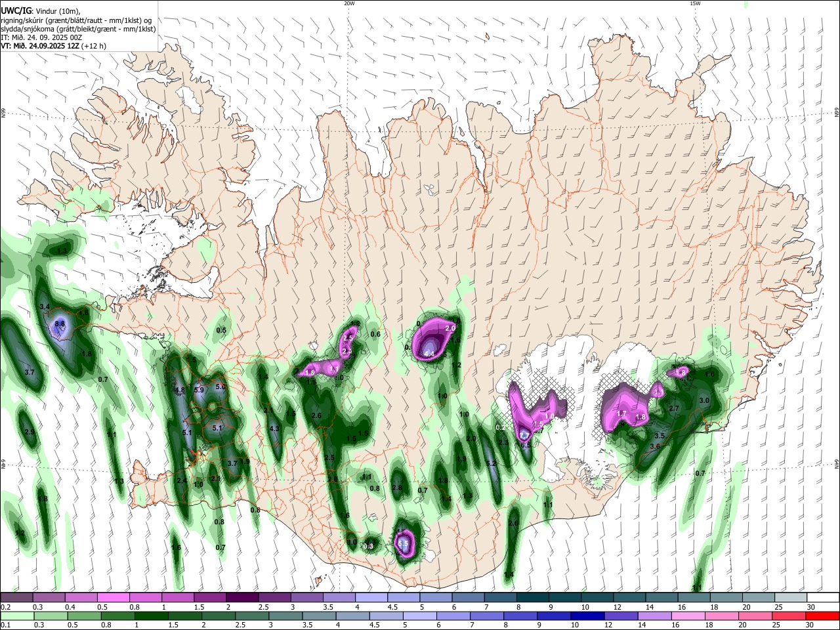Click the 2.7 precipitation value

(673, 409)
